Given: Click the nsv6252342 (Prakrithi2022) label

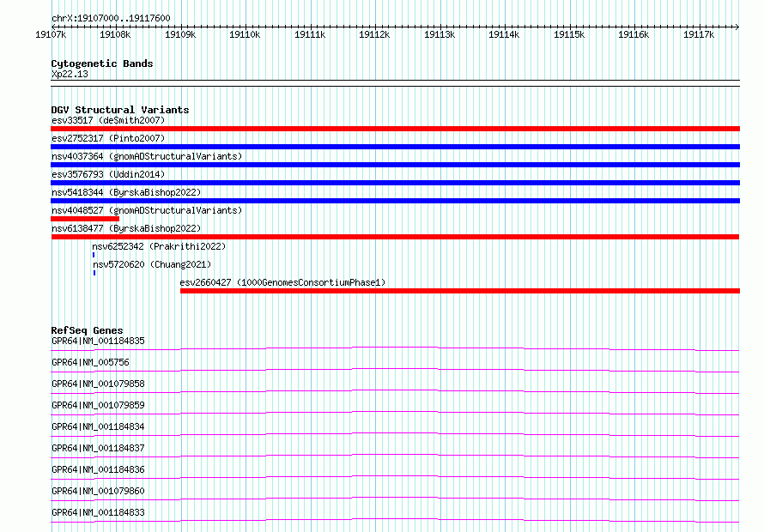Looking at the screenshot, I should click(160, 246).
